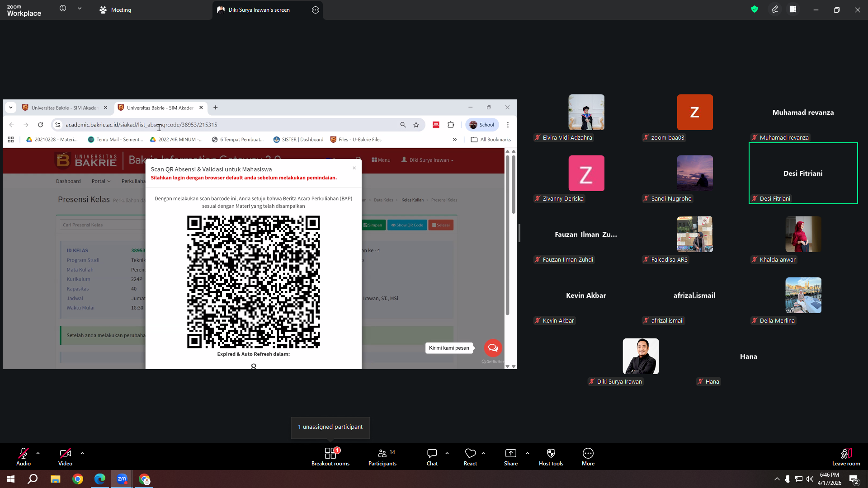Open Microsoft Edge from the taskbar

click(100, 479)
